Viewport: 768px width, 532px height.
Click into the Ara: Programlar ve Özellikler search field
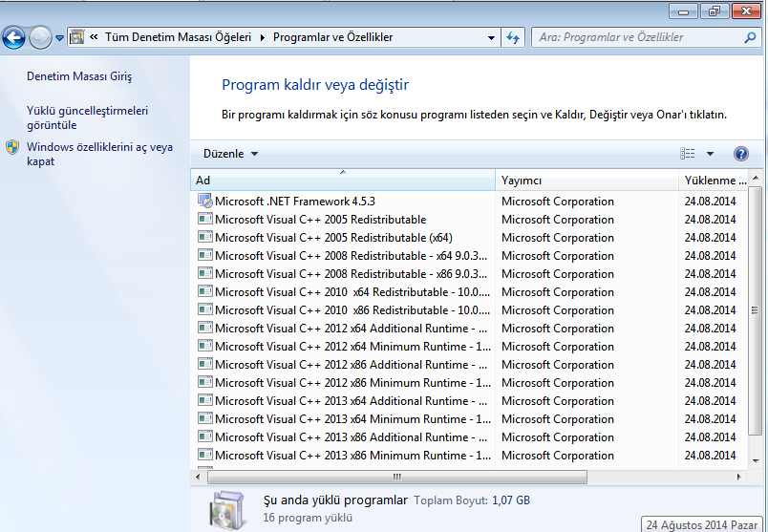coord(635,38)
